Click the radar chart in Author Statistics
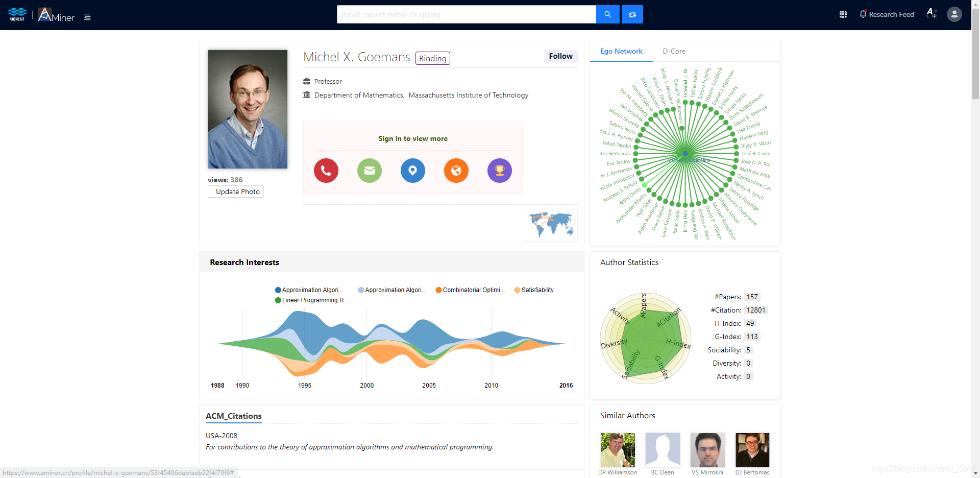Screen dimensions: 980x478 point(646,338)
